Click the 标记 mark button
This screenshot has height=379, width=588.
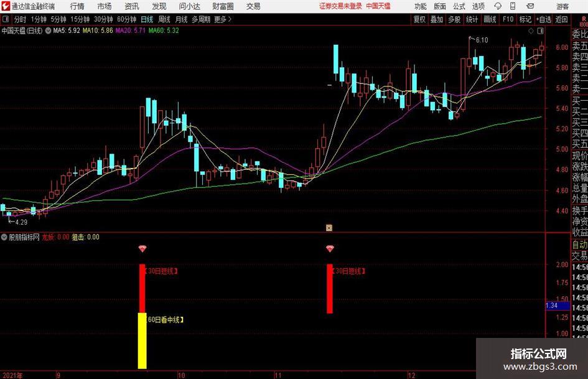coord(525,19)
